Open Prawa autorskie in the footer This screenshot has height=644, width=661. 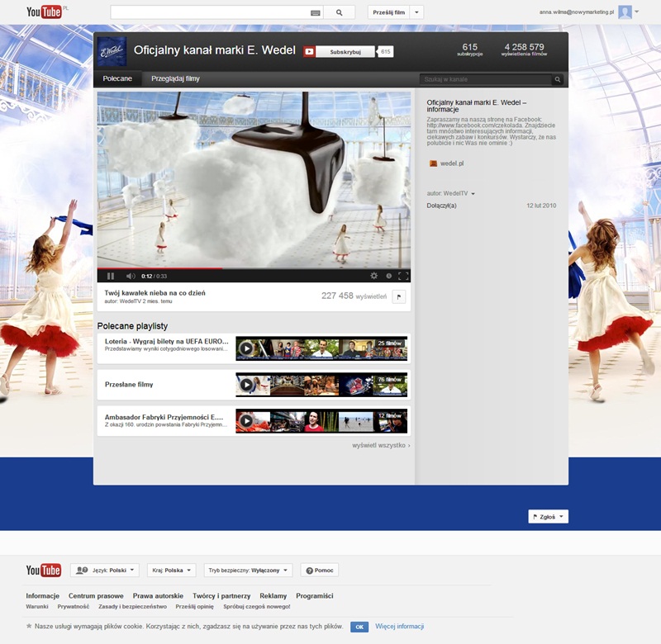click(158, 596)
